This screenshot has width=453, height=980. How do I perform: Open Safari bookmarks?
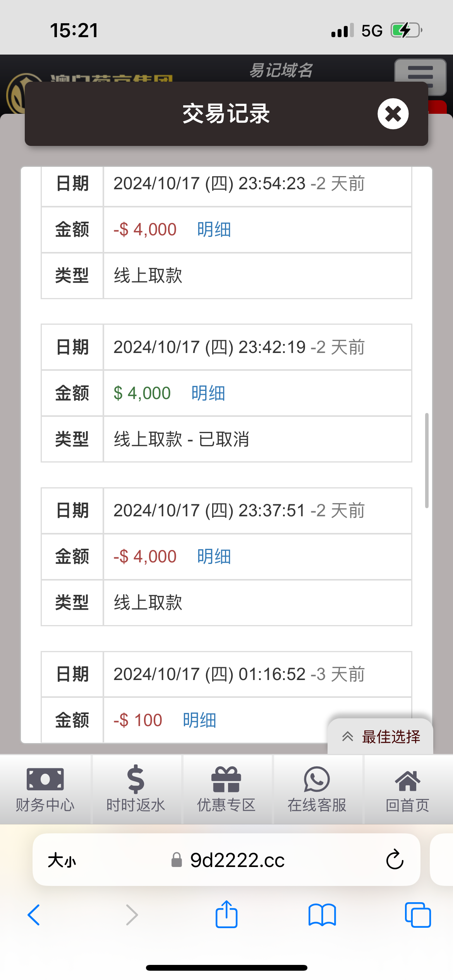322,915
